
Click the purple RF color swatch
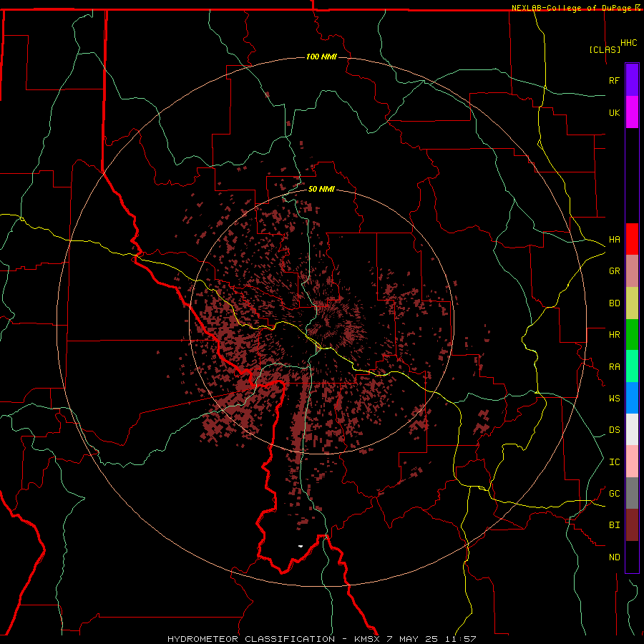[632, 80]
